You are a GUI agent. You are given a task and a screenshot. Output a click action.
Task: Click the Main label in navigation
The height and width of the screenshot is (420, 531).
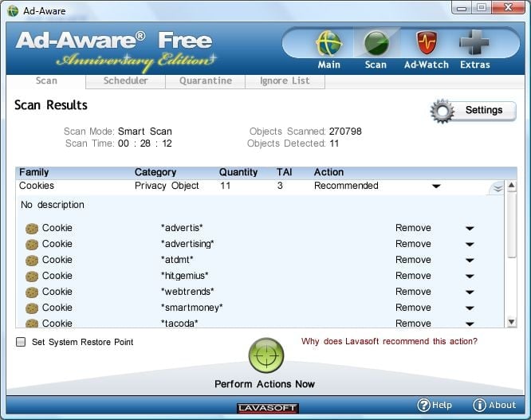[x=328, y=65]
